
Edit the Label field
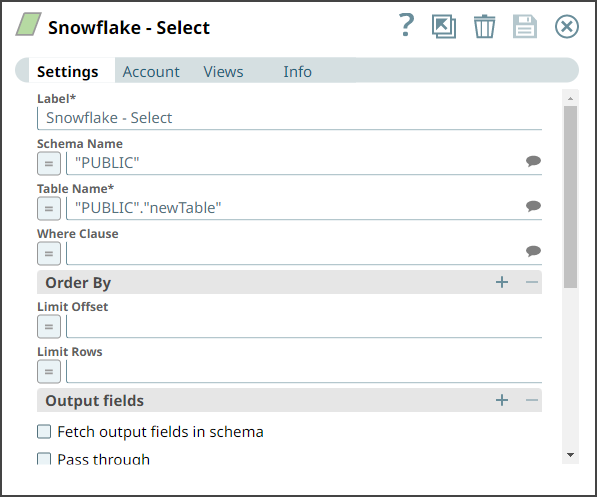289,118
